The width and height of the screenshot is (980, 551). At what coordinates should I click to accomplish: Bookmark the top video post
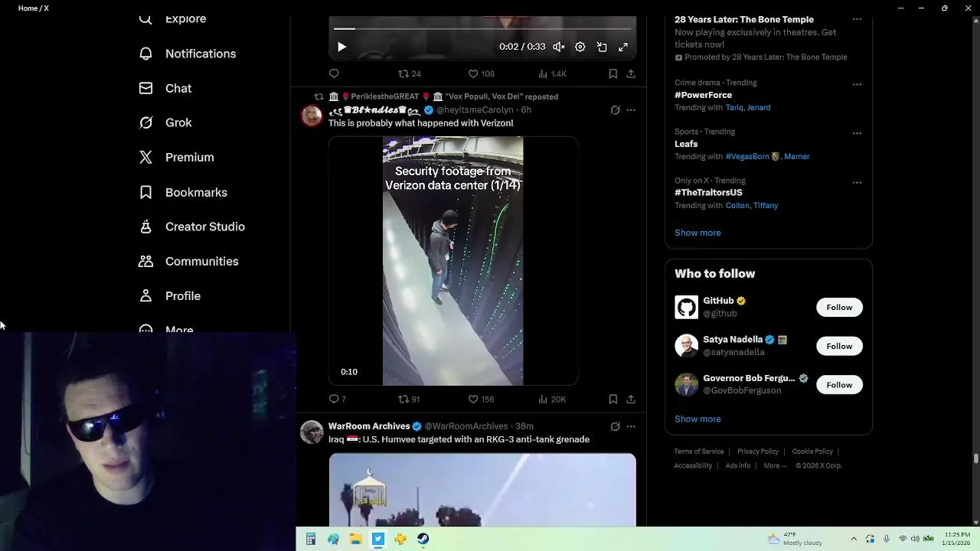pyautogui.click(x=612, y=73)
